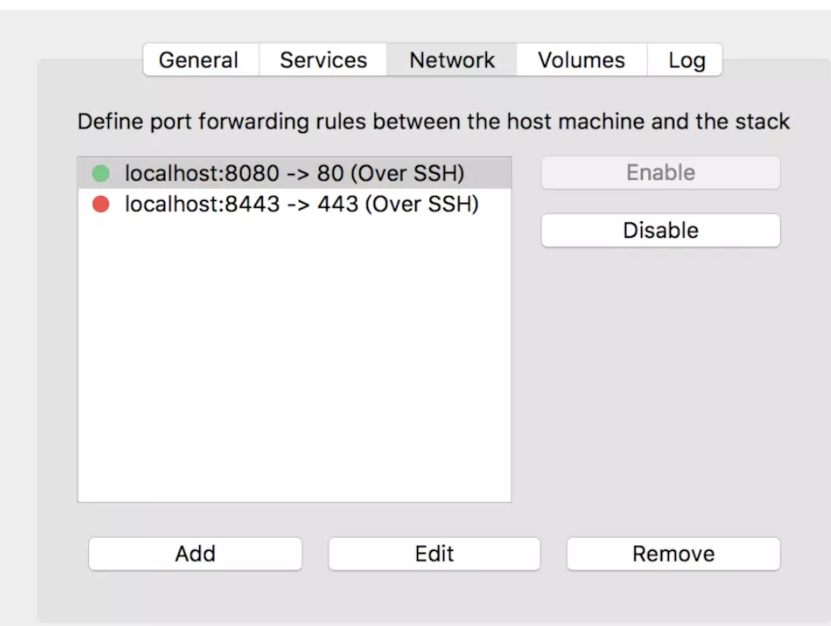831x626 pixels.
Task: Select the localhost:8443 -> 443 forwarding rule
Action: [301, 205]
